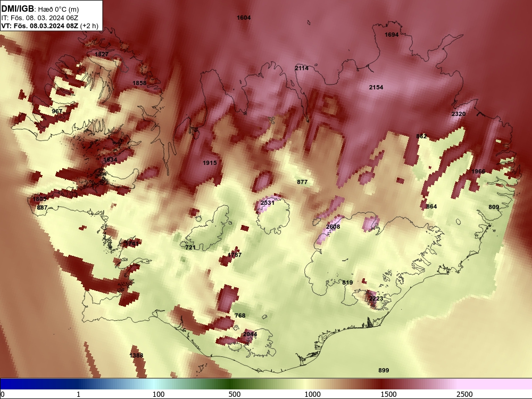
Task: Click the 2044 map value
Action: (x=250, y=334)
